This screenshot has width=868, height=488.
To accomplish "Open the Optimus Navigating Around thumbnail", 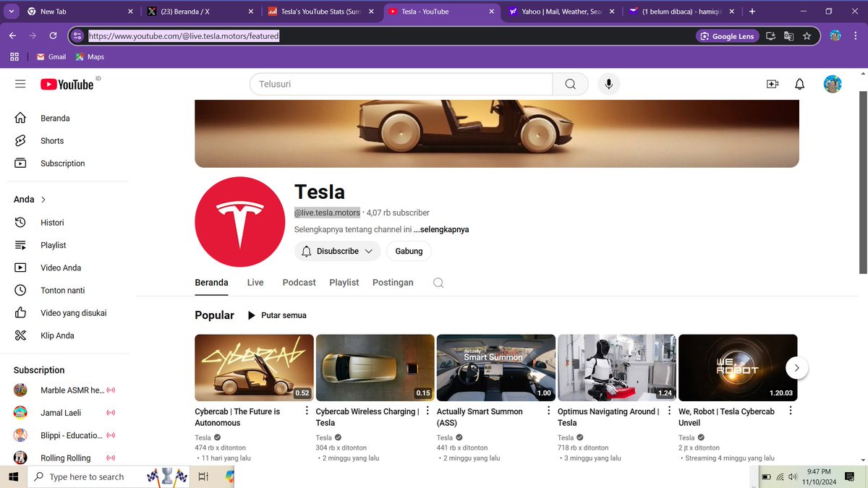I will pos(617,367).
